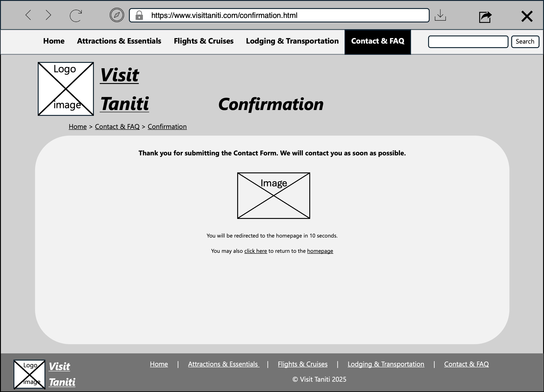The height and width of the screenshot is (392, 544).
Task: Click the footer logo image placeholder
Action: click(x=29, y=374)
